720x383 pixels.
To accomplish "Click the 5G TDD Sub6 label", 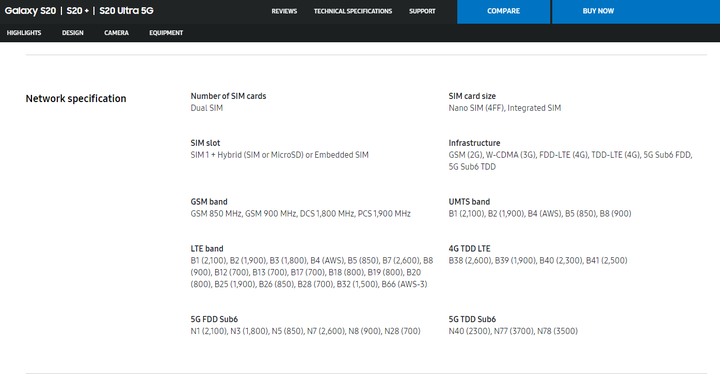I will (472, 319).
